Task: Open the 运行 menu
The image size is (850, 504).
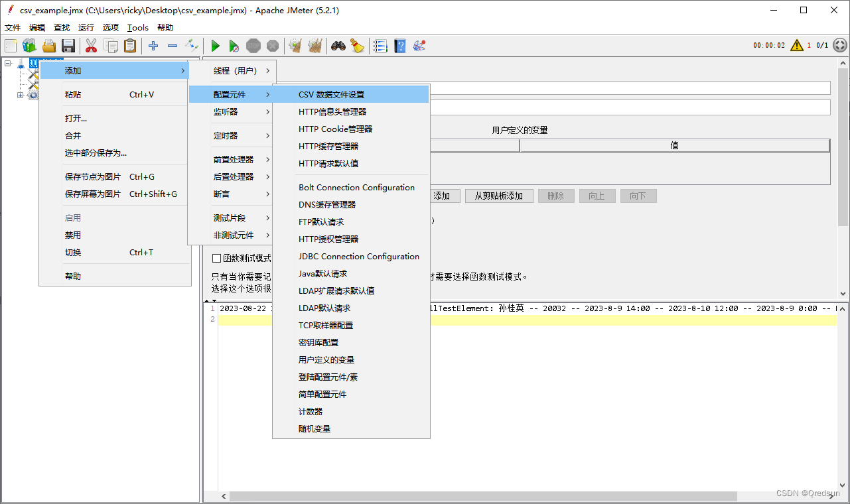Action: (86, 28)
